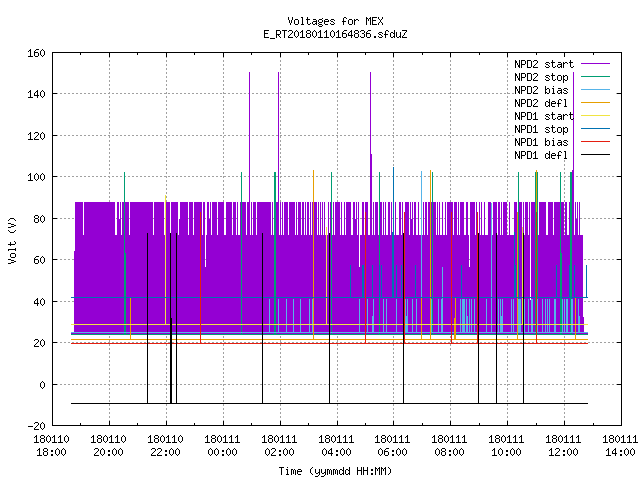Click the filename subtitle E_RT20180110164836.sfduZ
640x480 pixels.
point(335,34)
